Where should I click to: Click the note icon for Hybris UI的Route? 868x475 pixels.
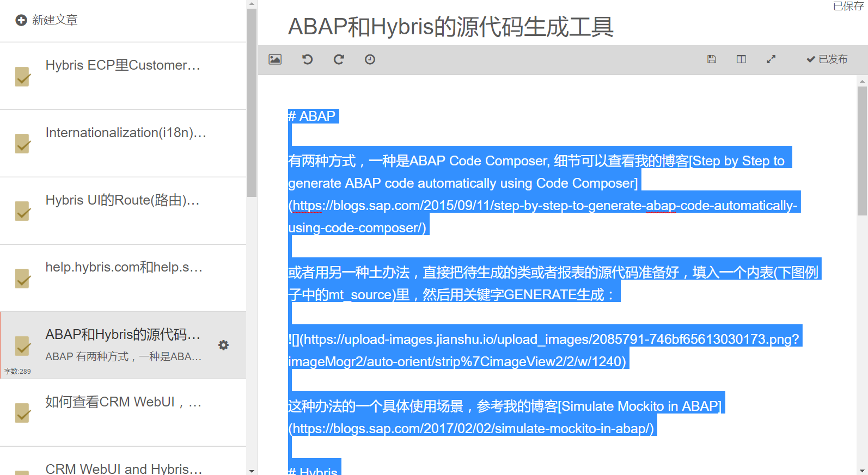[x=23, y=211]
